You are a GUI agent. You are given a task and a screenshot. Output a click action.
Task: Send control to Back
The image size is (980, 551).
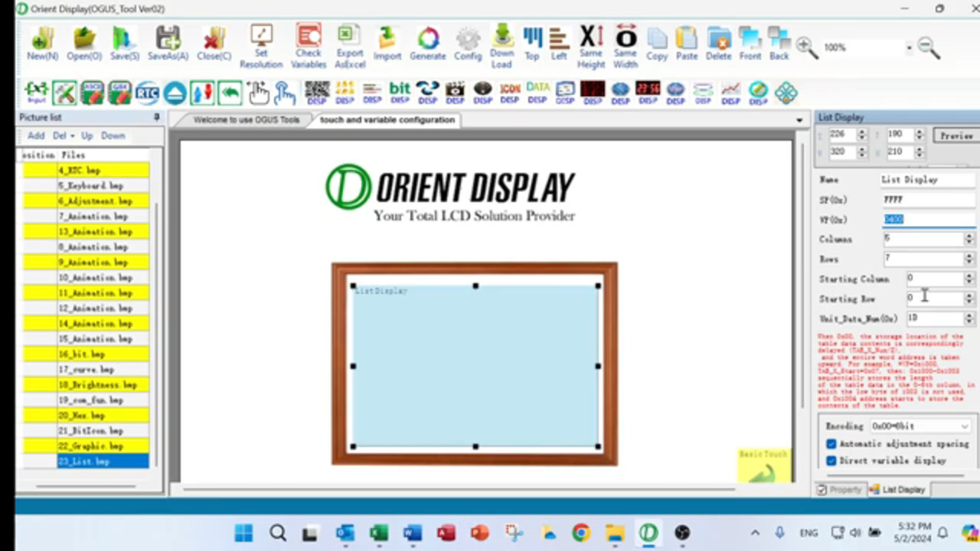coord(779,44)
